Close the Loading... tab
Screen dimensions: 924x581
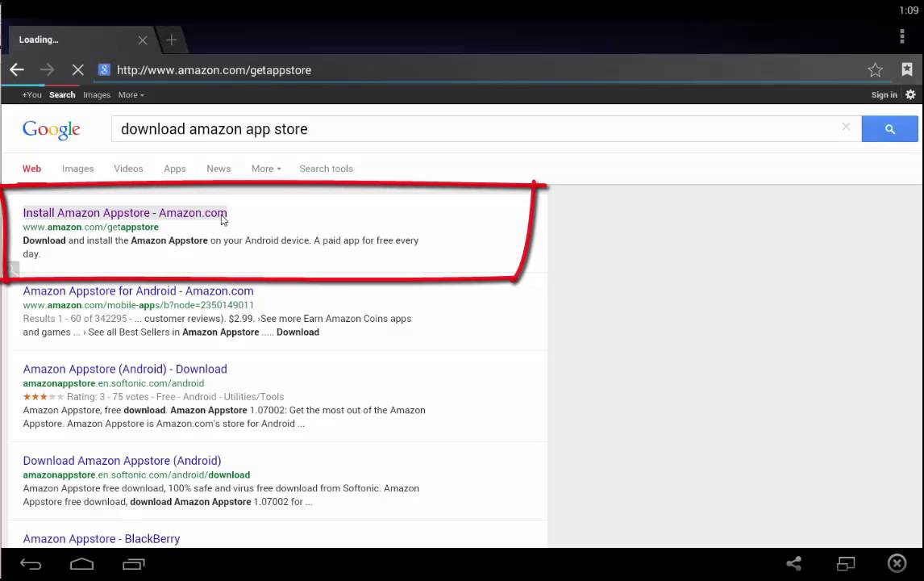(143, 40)
